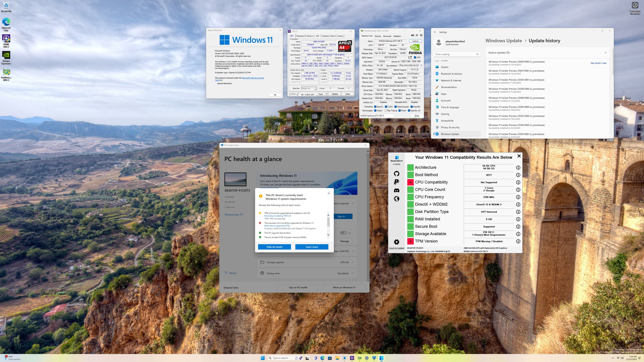Switch to Mainboard tab in CPU-Z
This screenshot has width=644, height=362.
300,36
